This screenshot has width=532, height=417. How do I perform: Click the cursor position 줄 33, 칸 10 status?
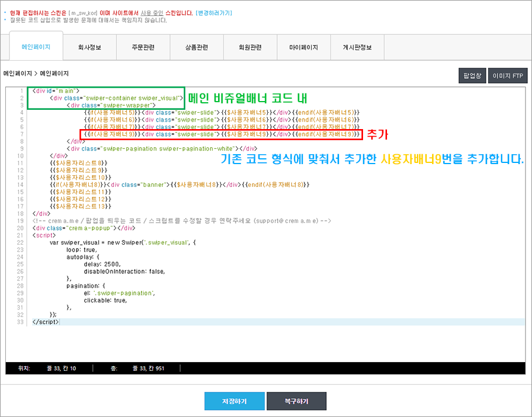coord(61,368)
